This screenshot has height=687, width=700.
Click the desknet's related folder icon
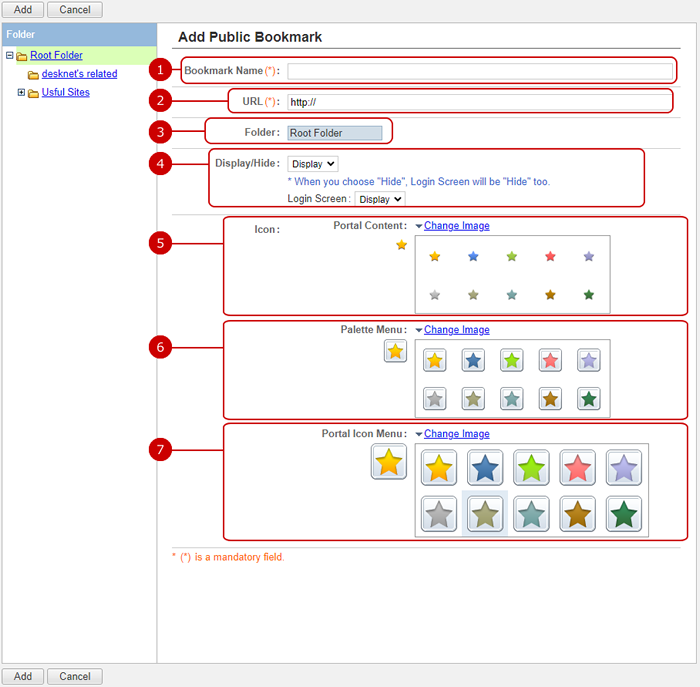pos(33,75)
